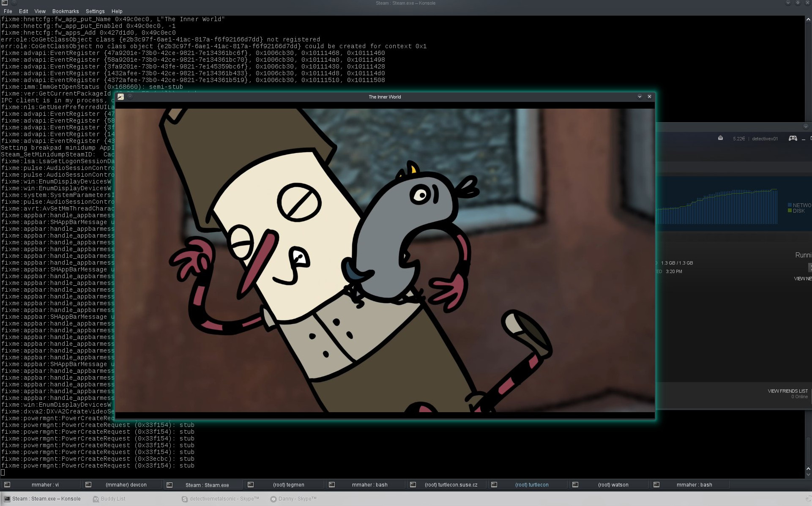Click the Buddy List icon on taskbar
The width and height of the screenshot is (812, 506).
[x=96, y=499]
